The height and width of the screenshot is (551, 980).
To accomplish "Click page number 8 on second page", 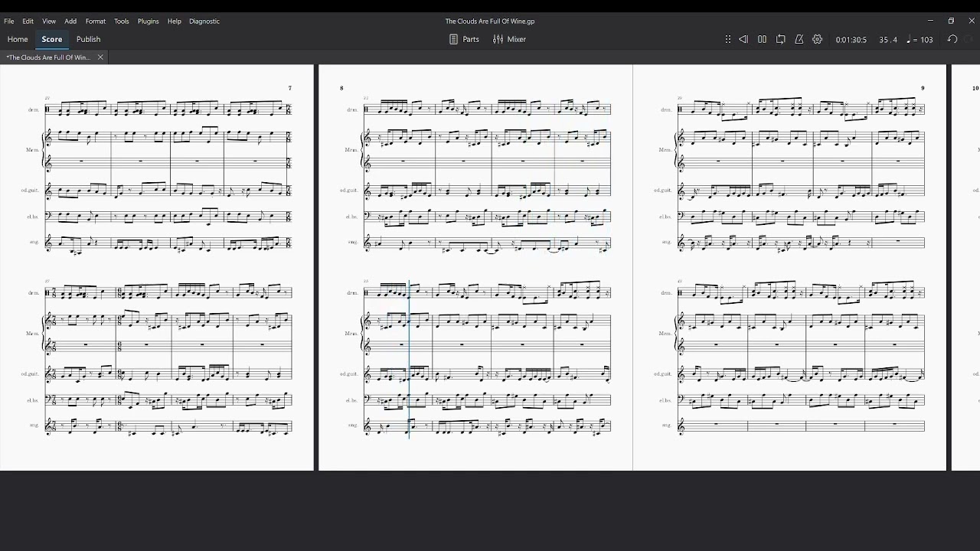I will pyautogui.click(x=342, y=88).
